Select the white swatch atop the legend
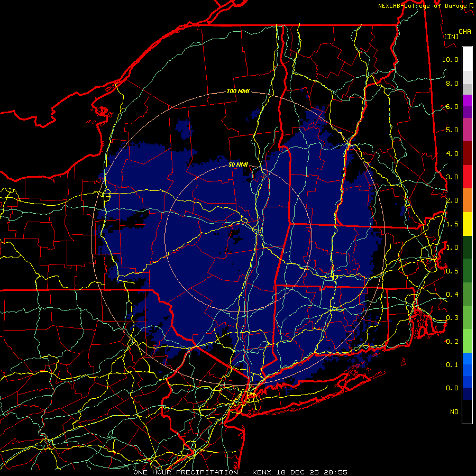The height and width of the screenshot is (476, 476). point(467,59)
